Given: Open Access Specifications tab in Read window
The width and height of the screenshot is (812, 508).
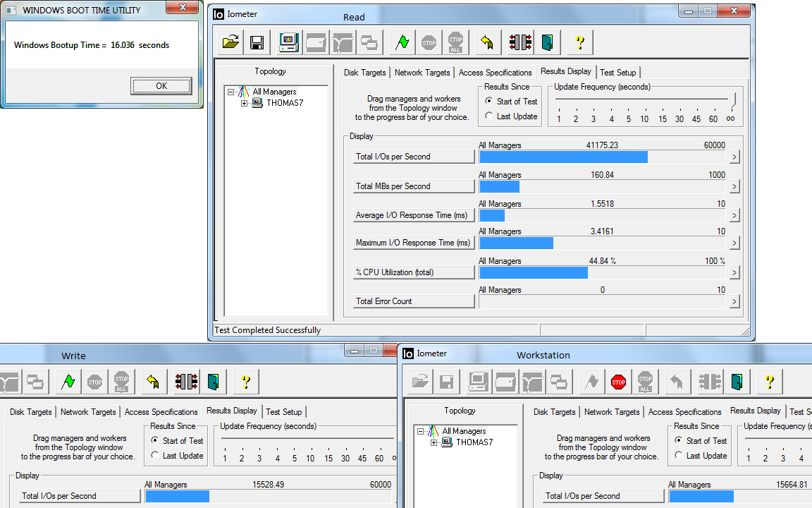Looking at the screenshot, I should [x=495, y=73].
